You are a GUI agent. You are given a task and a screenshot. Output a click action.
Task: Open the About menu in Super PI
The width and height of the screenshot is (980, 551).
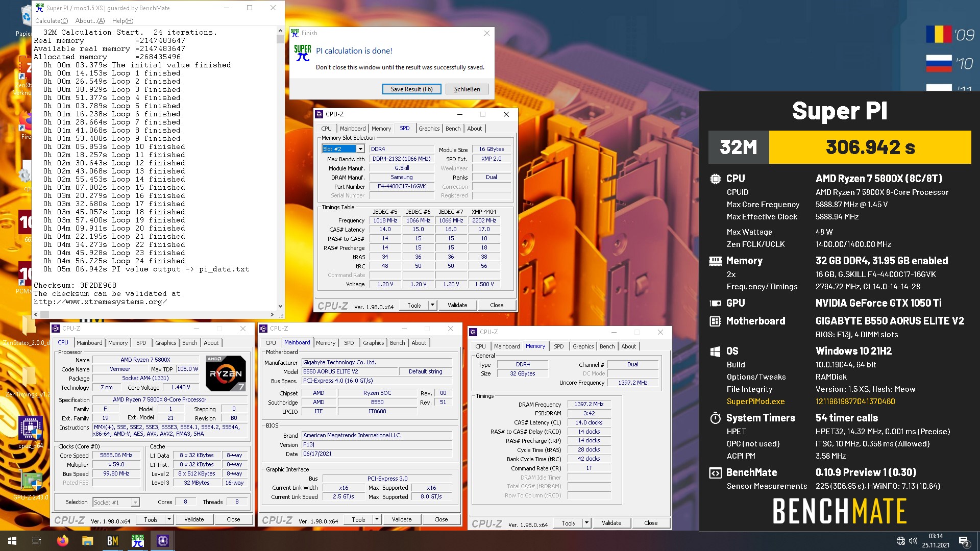(x=90, y=21)
